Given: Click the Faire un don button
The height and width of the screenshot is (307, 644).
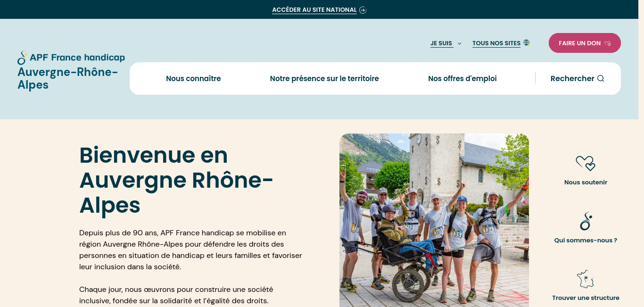Looking at the screenshot, I should tap(585, 43).
